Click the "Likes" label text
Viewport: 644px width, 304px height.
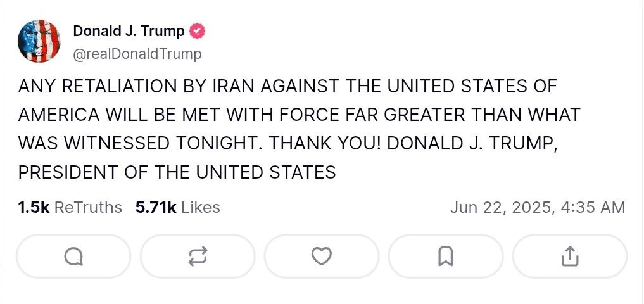click(x=201, y=207)
